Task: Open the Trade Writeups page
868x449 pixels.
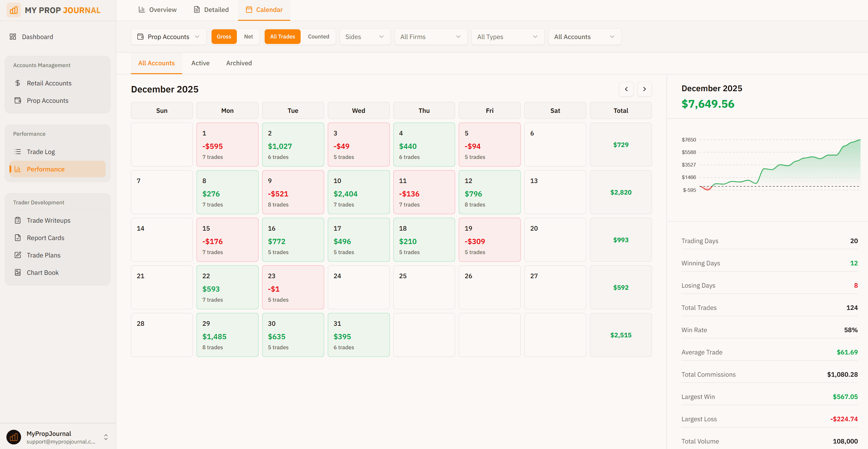Action: coord(57,220)
